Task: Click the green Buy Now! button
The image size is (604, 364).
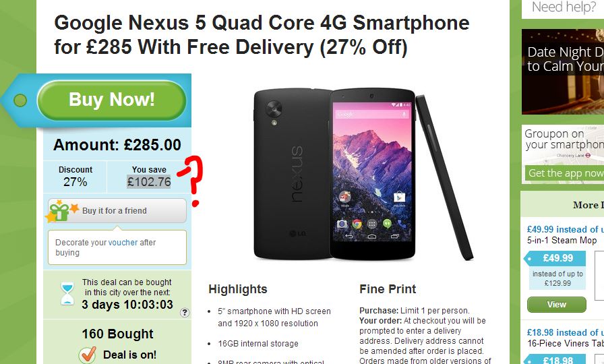Action: click(112, 100)
